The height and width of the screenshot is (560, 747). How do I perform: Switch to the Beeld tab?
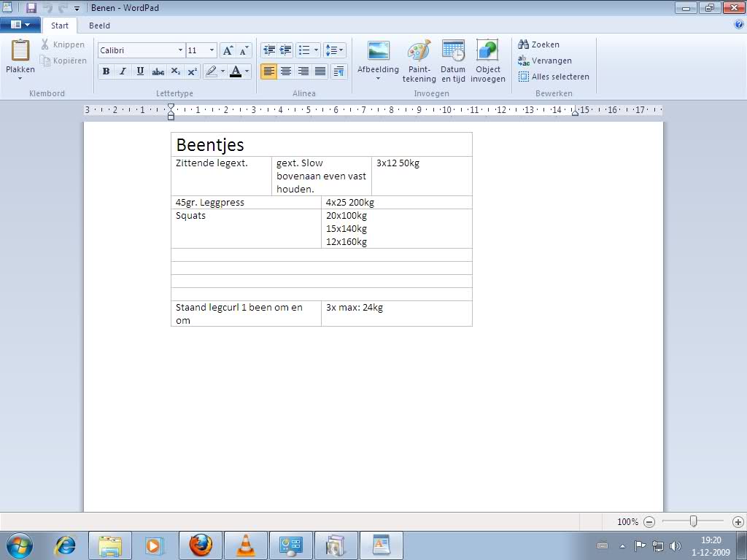click(x=99, y=26)
